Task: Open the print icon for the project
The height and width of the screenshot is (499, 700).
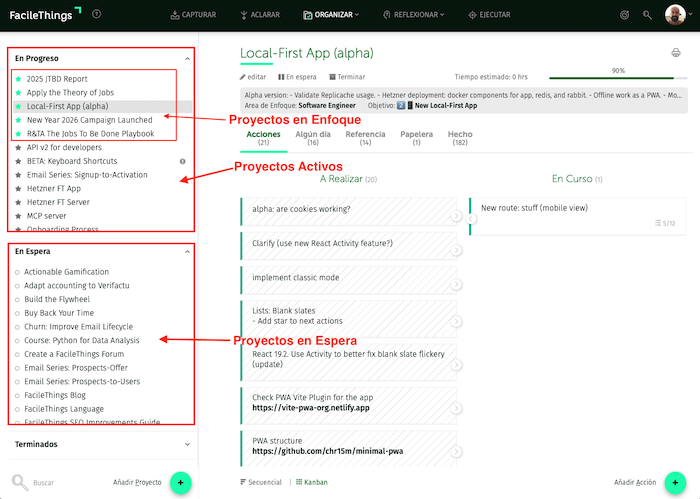Action: [x=676, y=53]
